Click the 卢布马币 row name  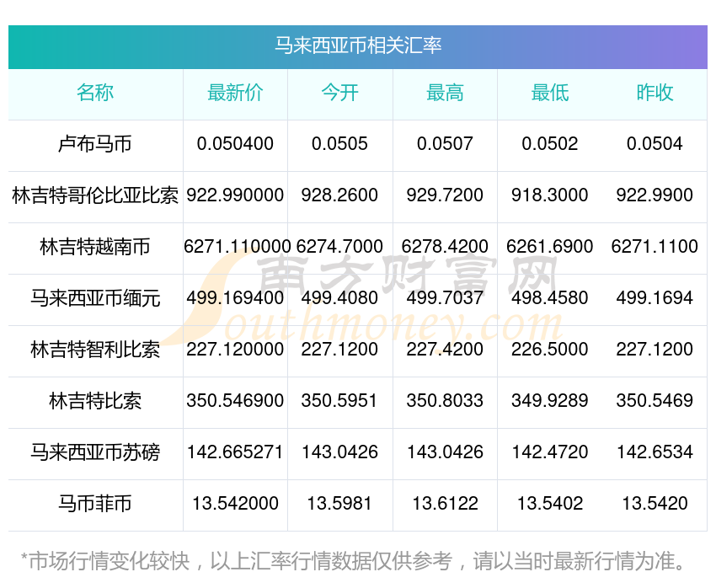tap(95, 144)
